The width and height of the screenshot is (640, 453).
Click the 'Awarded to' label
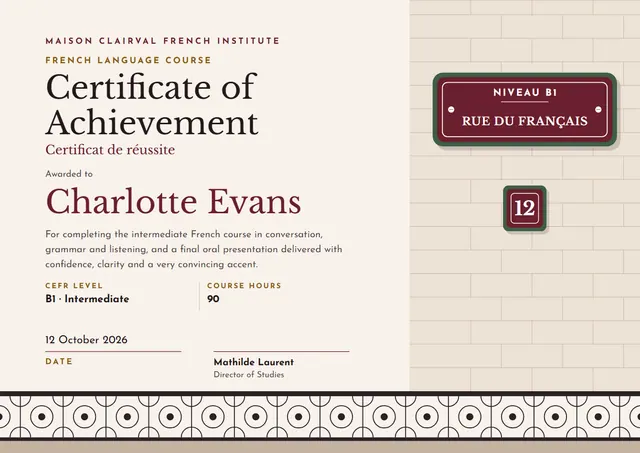[x=69, y=174]
